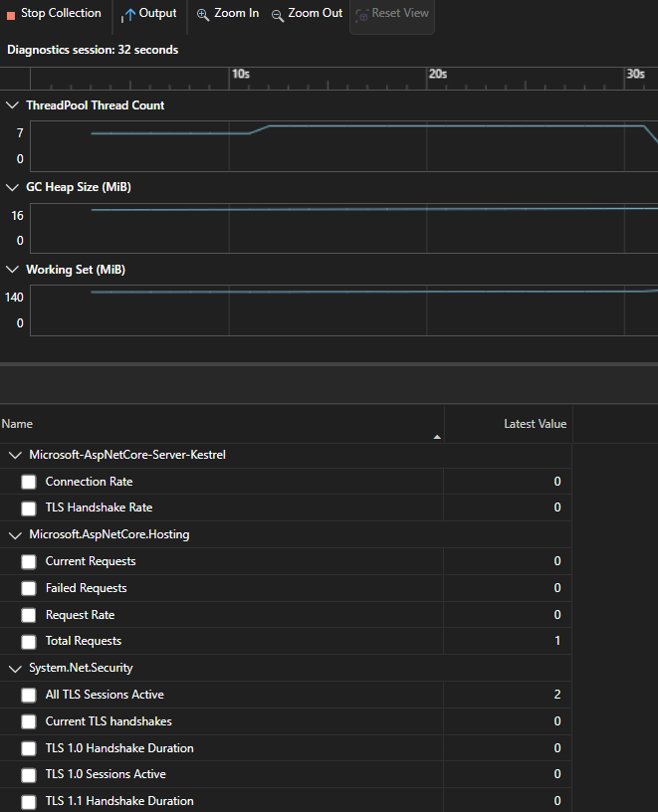Click the 30s mark on the timeline ruler
The image size is (658, 812).
pos(635,74)
